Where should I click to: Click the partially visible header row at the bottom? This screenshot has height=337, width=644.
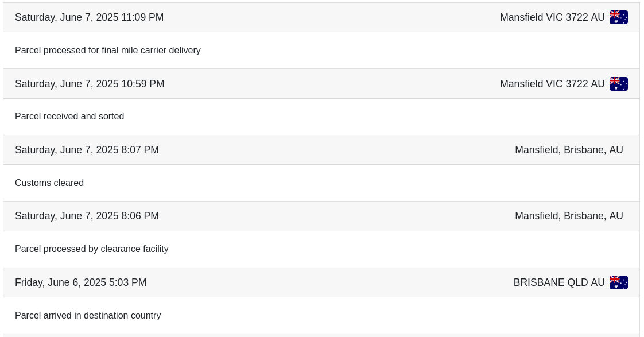point(321,335)
